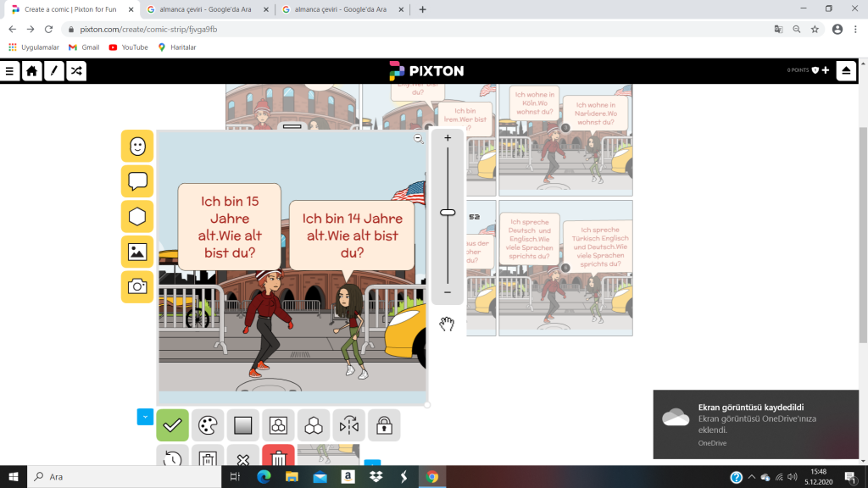The image size is (868, 488).
Task: Open Dropbox from the Windows taskbar
Action: 376,477
